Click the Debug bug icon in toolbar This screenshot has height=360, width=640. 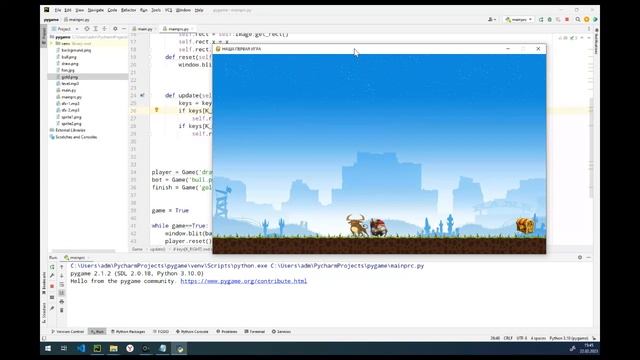[x=550, y=19]
